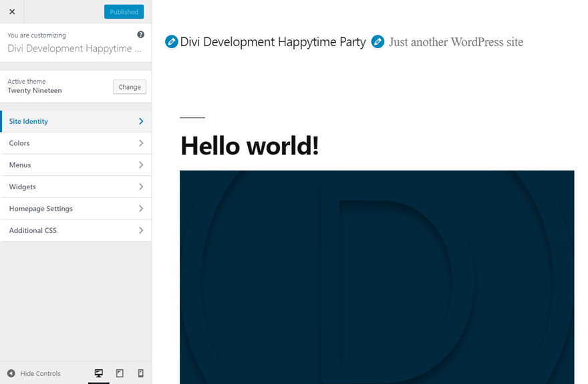Click the Hello world! post title
This screenshot has width=588, height=384.
coord(249,145)
